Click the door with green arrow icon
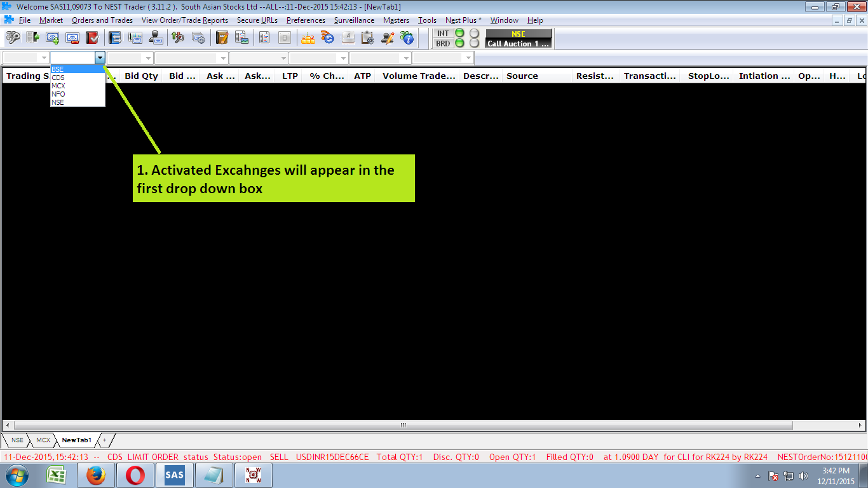The height and width of the screenshot is (488, 868). 32,38
